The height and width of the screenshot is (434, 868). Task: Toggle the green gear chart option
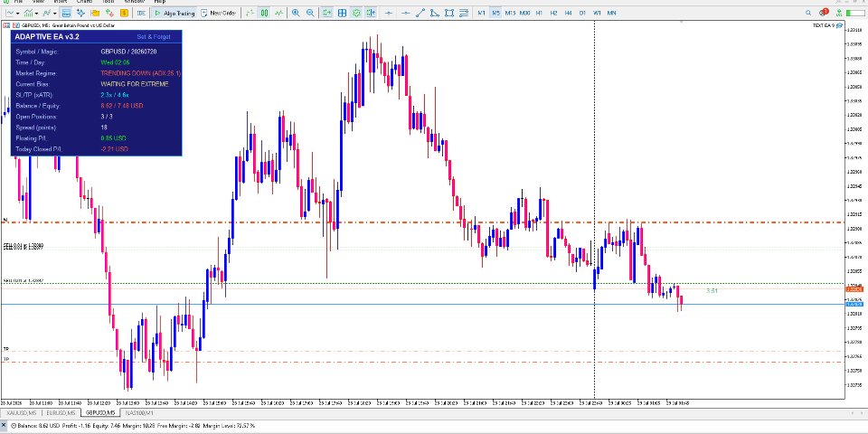(356, 13)
